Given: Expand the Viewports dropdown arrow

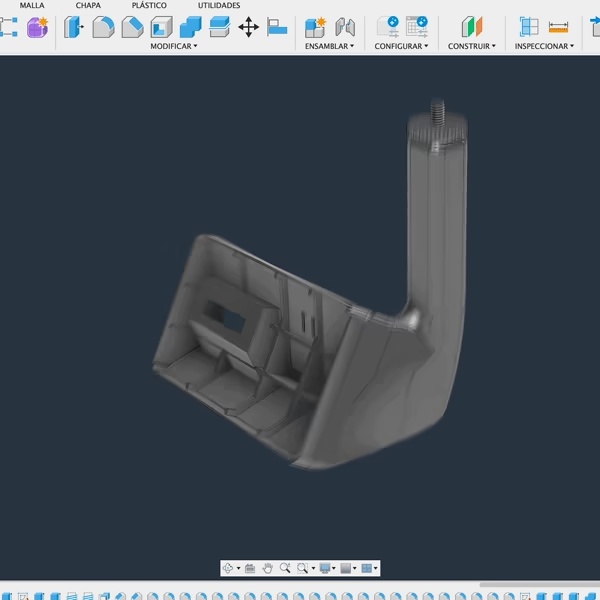Looking at the screenshot, I should 375,568.
